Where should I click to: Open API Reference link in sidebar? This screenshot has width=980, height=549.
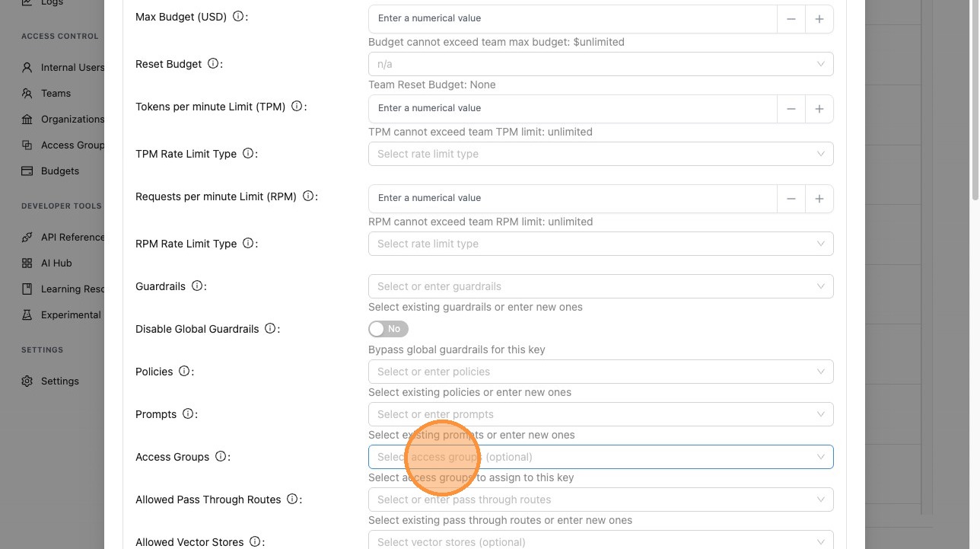72,237
